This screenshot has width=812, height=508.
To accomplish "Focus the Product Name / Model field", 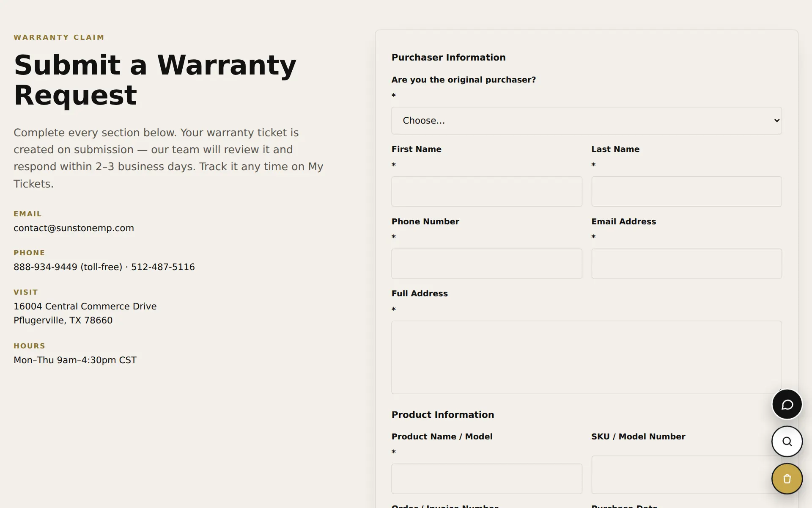I will click(486, 479).
